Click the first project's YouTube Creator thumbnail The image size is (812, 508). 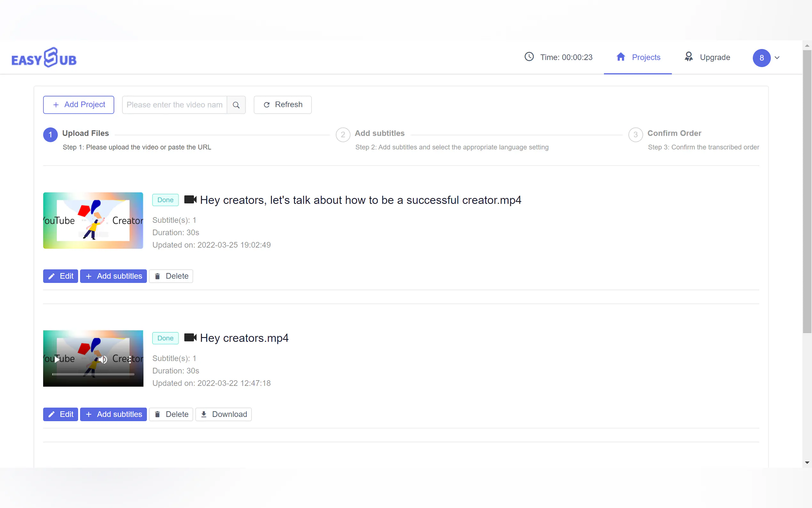point(93,220)
